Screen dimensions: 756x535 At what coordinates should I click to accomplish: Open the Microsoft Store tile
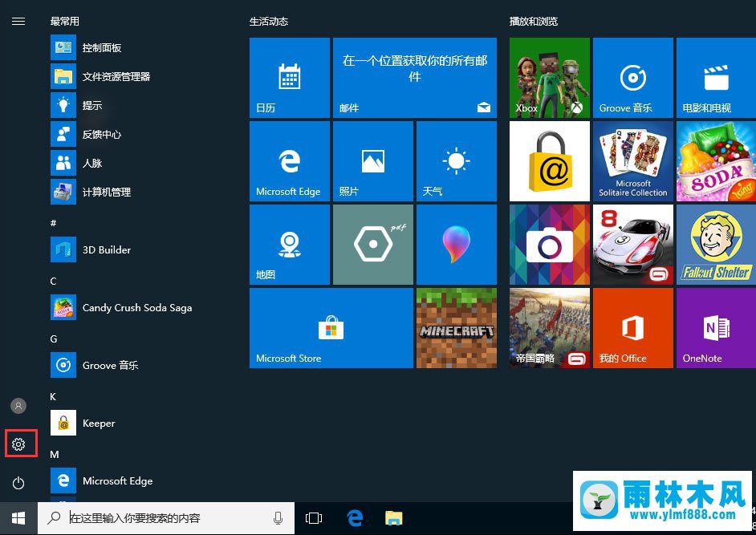[x=331, y=328]
